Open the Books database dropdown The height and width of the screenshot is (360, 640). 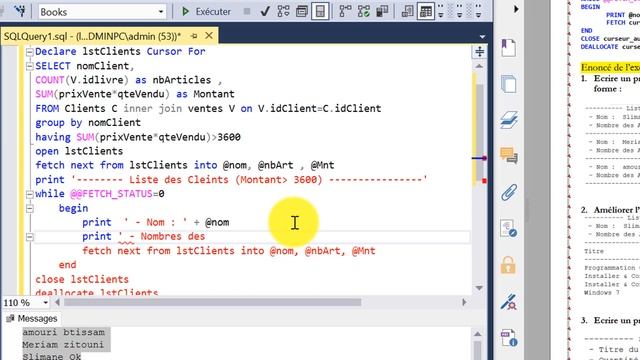160,12
